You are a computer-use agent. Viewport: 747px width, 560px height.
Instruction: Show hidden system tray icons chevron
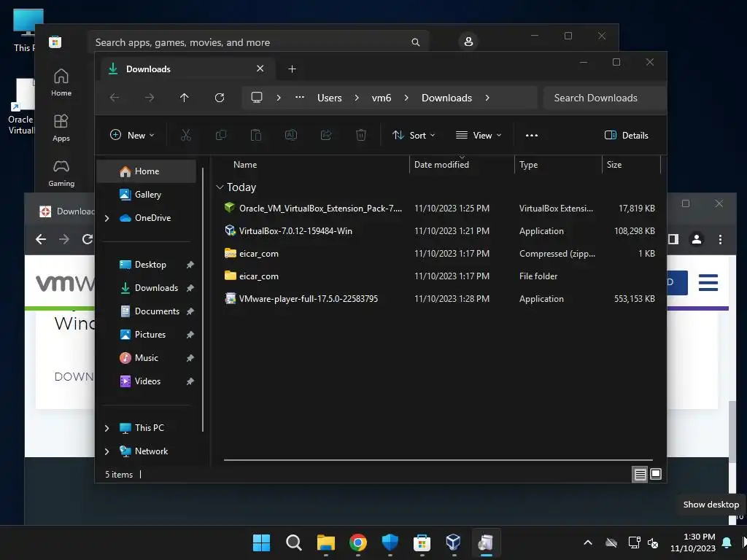(588, 542)
